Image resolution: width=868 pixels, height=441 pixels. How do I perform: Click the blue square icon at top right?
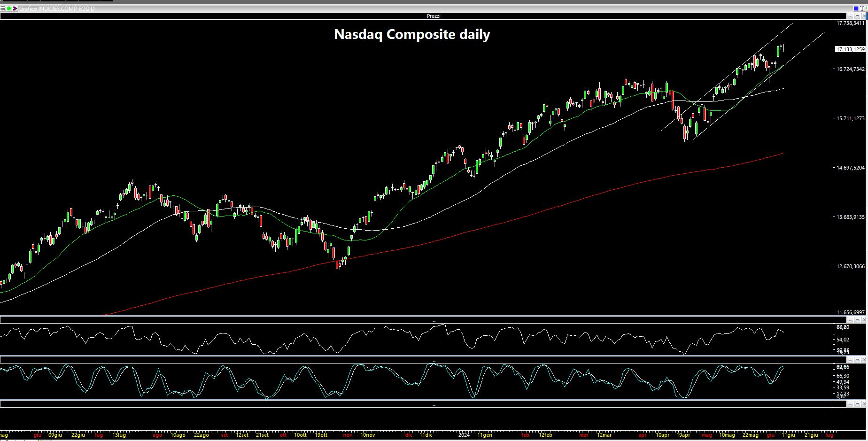coord(856,8)
